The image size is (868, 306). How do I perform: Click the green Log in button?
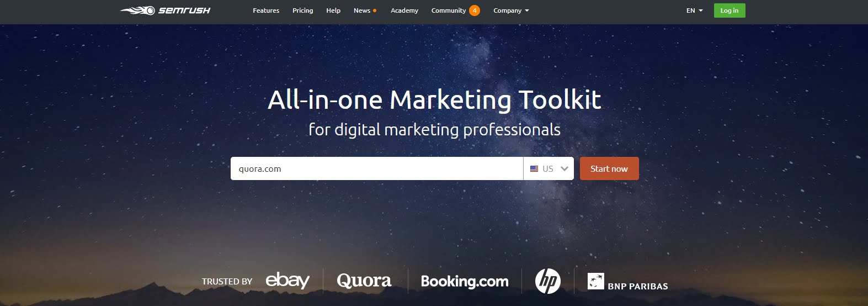(x=729, y=10)
